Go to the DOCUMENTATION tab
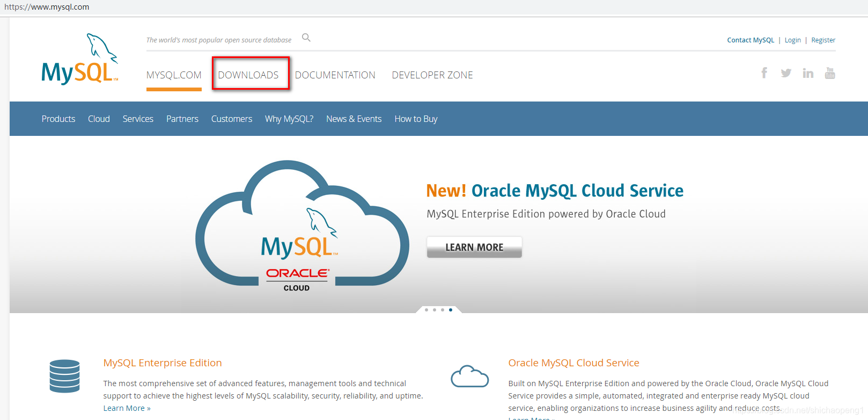This screenshot has height=420, width=868. pyautogui.click(x=335, y=75)
